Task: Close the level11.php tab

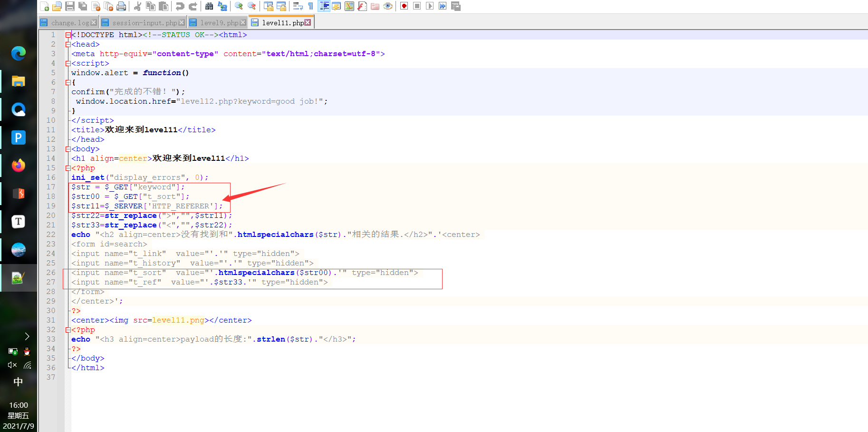Action: 308,22
